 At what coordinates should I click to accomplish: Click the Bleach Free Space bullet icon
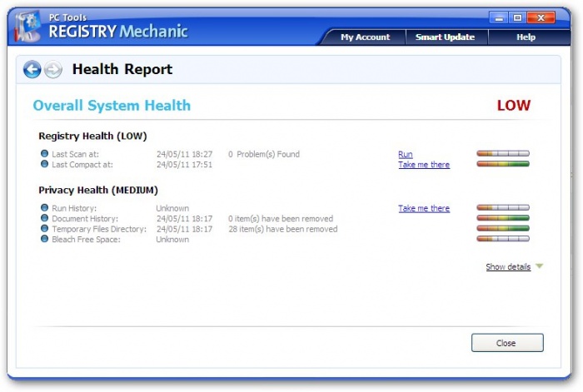pyautogui.click(x=45, y=239)
